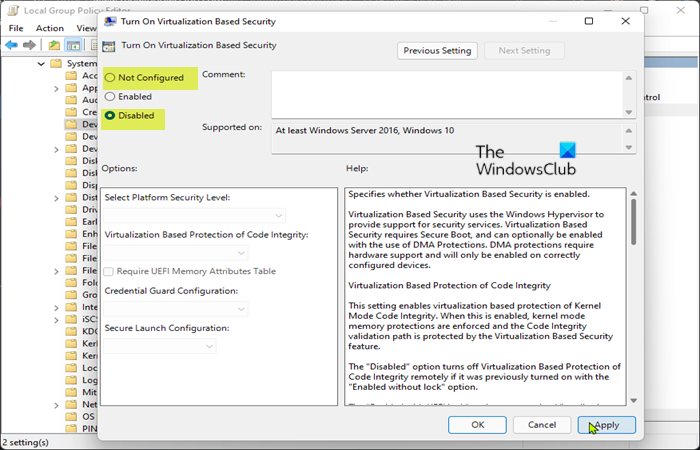Toggle the Show/Hide Console Tree toolbar icon
Screen dimensions: 700x450
(x=73, y=45)
